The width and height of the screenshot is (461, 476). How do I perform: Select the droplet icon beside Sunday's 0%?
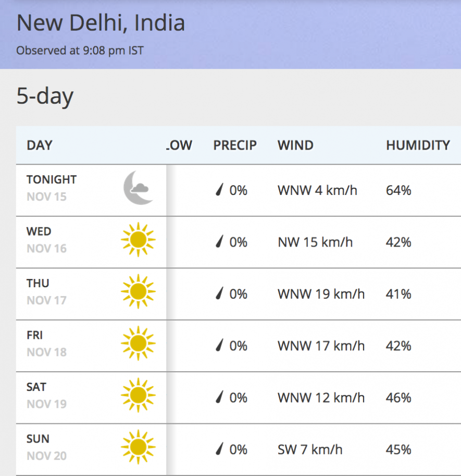[x=219, y=448]
